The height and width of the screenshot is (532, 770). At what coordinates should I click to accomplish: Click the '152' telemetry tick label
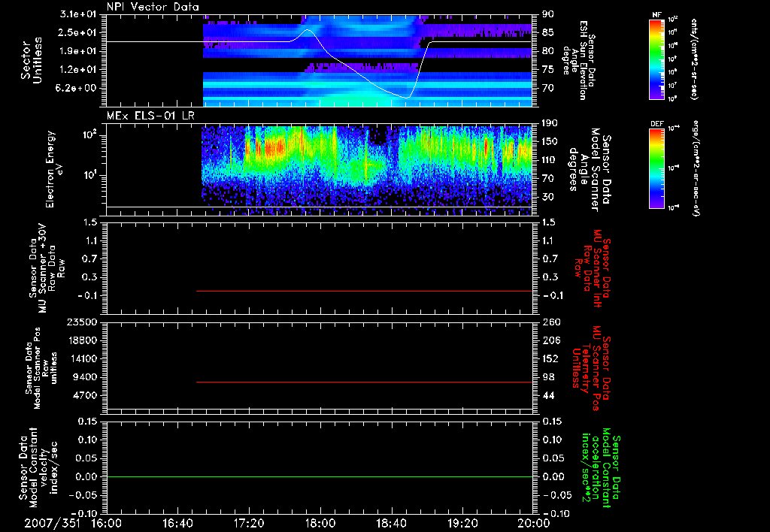pos(550,358)
